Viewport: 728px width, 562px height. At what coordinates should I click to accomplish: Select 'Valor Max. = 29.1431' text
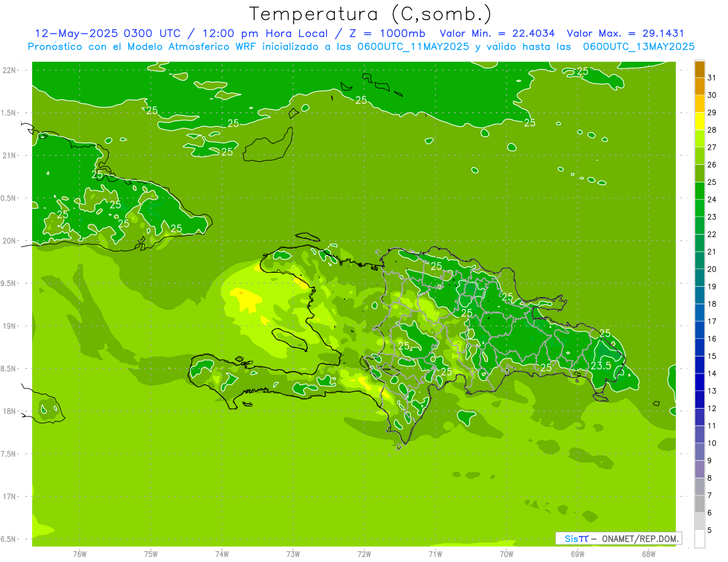coord(625,33)
